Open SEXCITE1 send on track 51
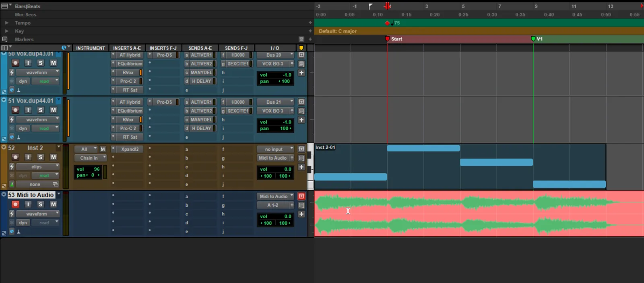The height and width of the screenshot is (283, 644). [x=238, y=111]
